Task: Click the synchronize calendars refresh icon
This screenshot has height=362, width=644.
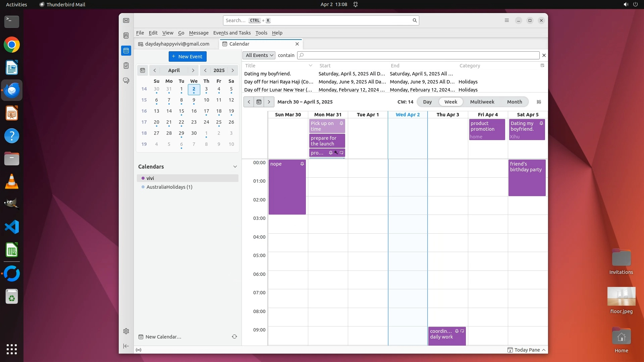Action: point(234,337)
